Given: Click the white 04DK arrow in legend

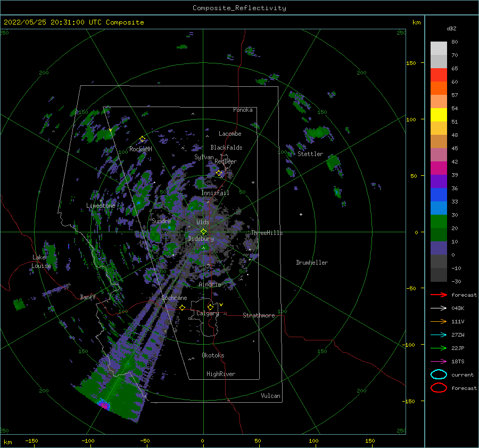Looking at the screenshot, I should pyautogui.click(x=439, y=308).
